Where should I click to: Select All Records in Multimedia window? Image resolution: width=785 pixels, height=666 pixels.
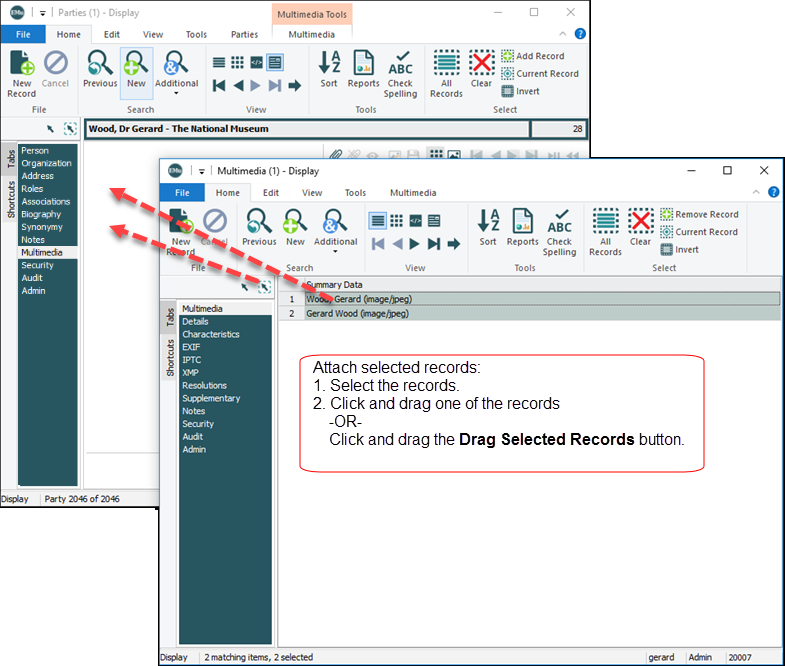605,230
